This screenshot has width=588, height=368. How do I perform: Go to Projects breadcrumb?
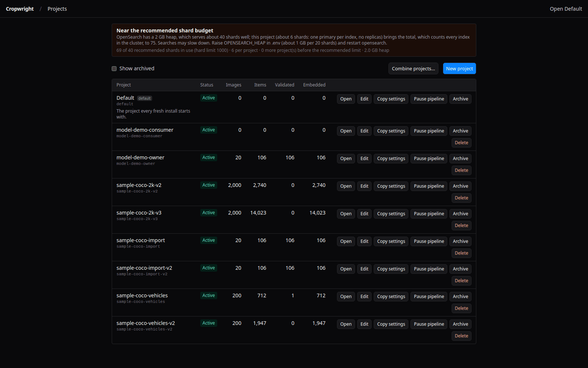[x=57, y=9]
